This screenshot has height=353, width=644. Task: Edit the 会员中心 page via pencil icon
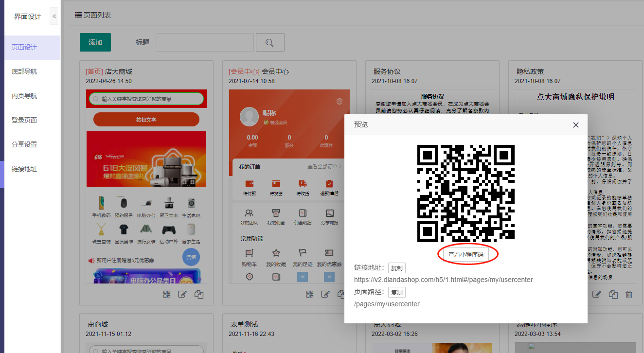pyautogui.click(x=326, y=294)
